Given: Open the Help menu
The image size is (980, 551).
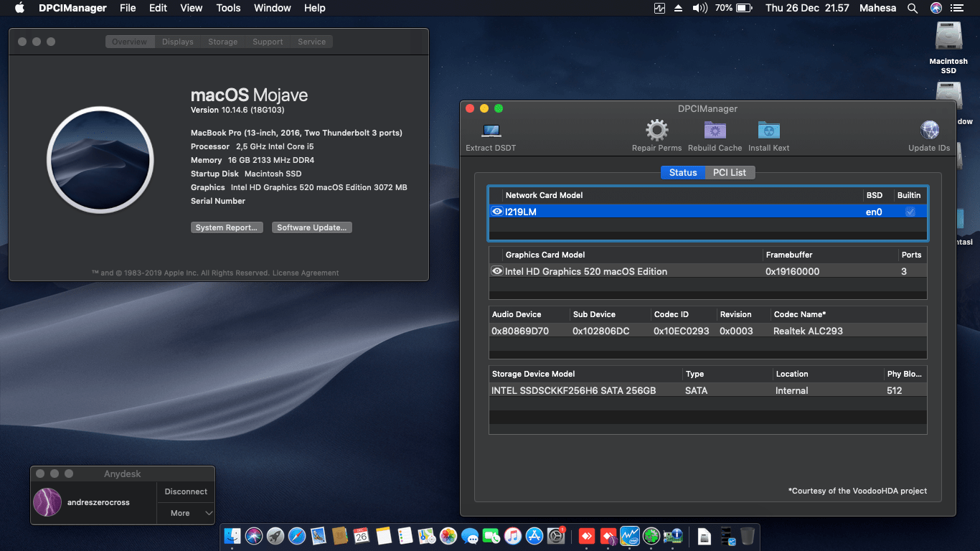Looking at the screenshot, I should click(315, 8).
